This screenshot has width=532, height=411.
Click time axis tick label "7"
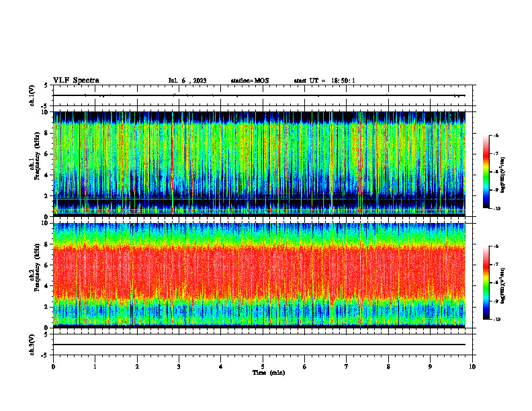[x=347, y=367]
